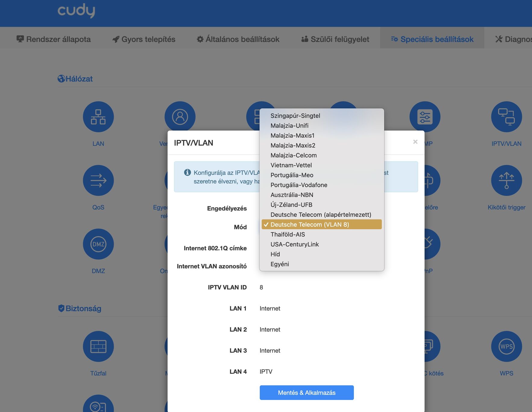Click IPTV VLAN ID value 8
Image resolution: width=532 pixels, height=412 pixels.
tap(261, 287)
